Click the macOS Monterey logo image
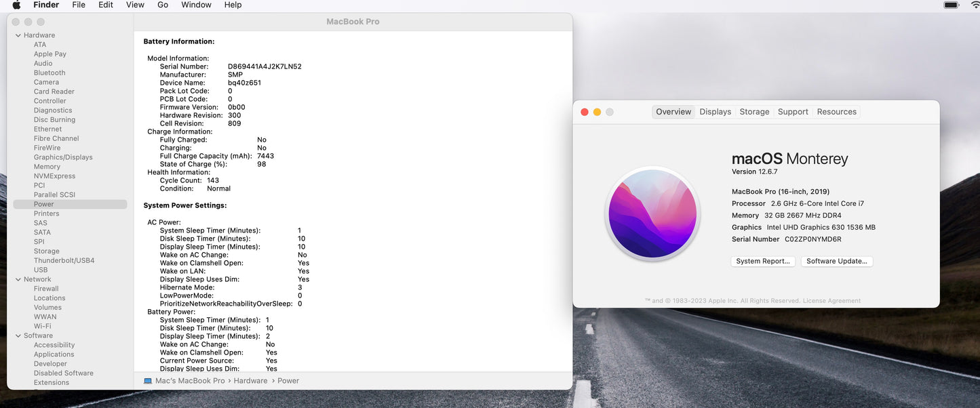 coord(652,213)
